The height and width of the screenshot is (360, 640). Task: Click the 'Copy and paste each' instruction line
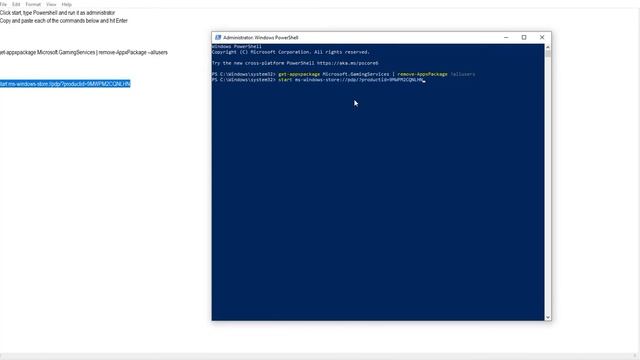click(64, 21)
